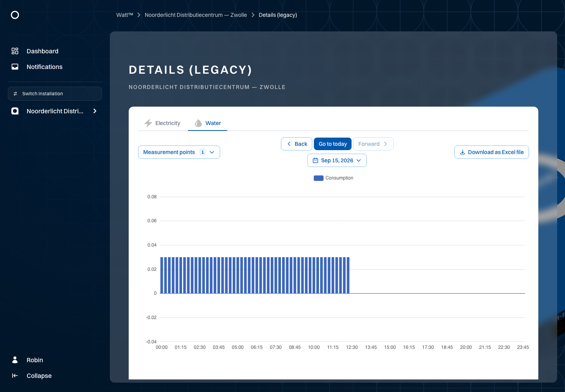Screen dimensions: 565x392
Task: Click the circle logo icon in sidebar
Action: (15, 15)
